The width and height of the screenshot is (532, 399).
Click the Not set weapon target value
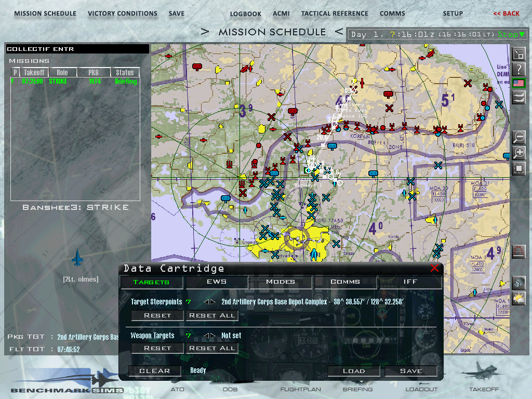coord(231,336)
